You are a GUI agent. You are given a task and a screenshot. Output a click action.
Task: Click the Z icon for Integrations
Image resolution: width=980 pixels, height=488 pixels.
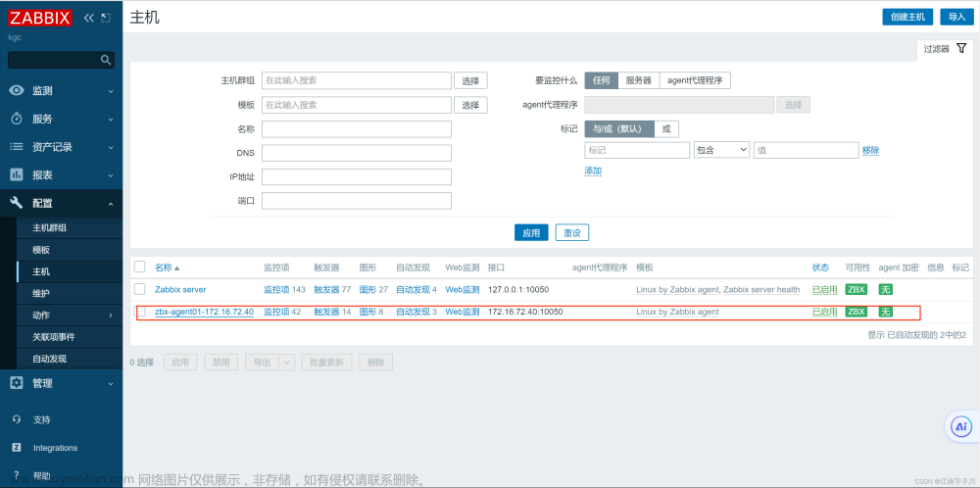(x=17, y=448)
